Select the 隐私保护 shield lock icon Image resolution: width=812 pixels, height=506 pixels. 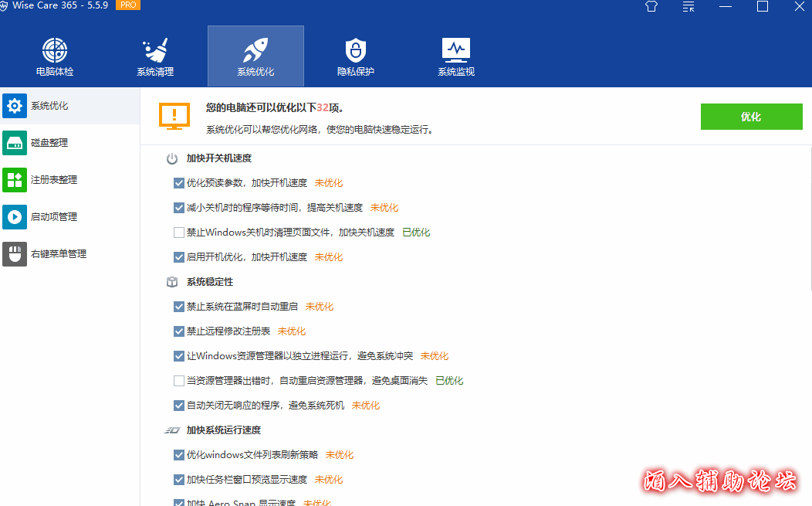pyautogui.click(x=355, y=51)
